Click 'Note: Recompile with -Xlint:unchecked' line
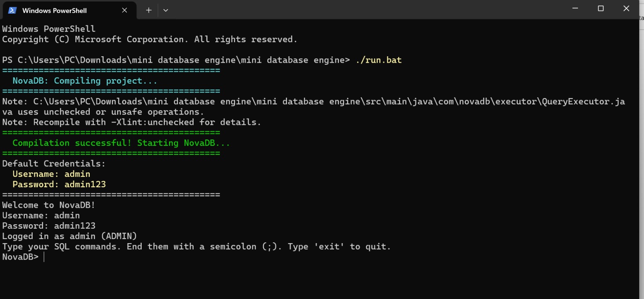The height and width of the screenshot is (299, 644). click(x=132, y=122)
